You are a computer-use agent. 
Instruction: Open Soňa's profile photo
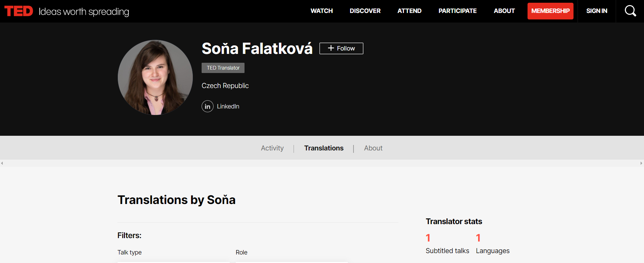tap(155, 77)
